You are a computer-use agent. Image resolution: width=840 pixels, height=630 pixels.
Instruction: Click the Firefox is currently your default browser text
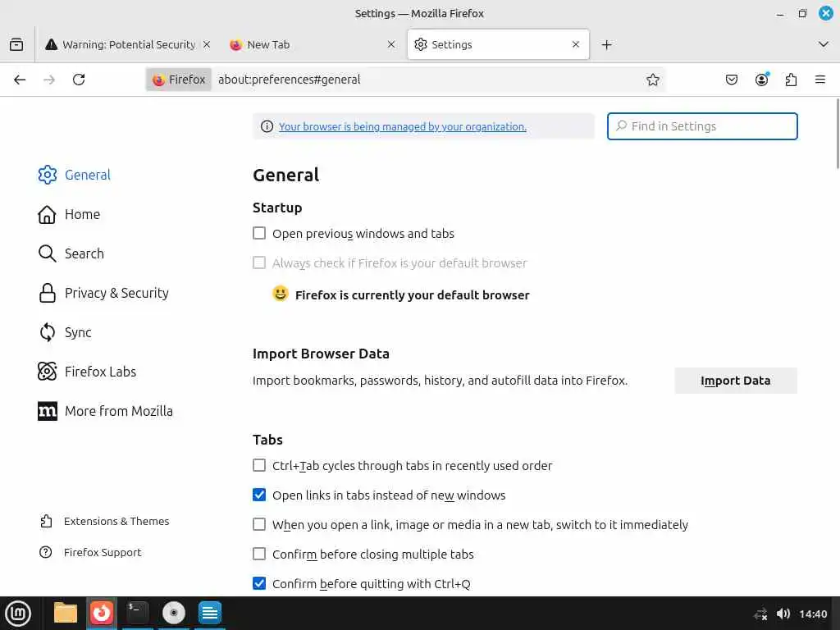tap(412, 295)
